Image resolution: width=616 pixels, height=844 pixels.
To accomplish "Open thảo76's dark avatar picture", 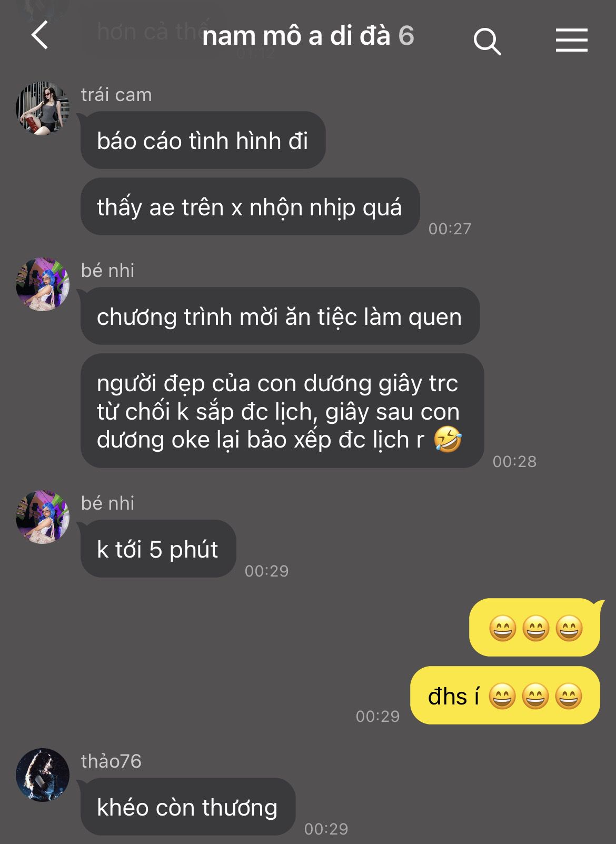I will 43,775.
